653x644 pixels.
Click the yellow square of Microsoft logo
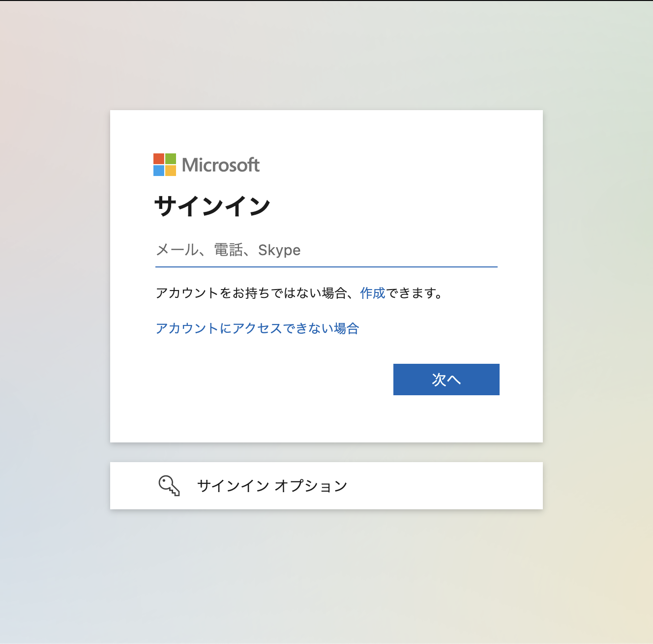(x=171, y=171)
